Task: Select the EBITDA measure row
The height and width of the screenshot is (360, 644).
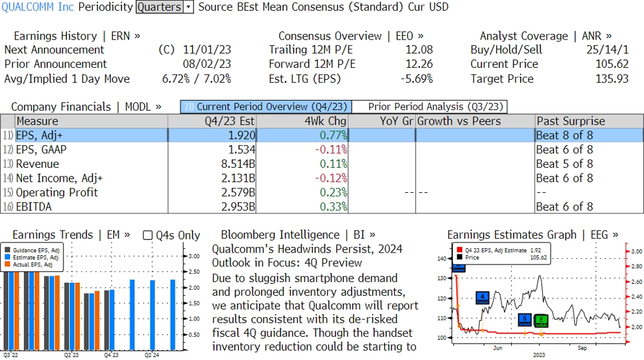Action: tap(322, 207)
